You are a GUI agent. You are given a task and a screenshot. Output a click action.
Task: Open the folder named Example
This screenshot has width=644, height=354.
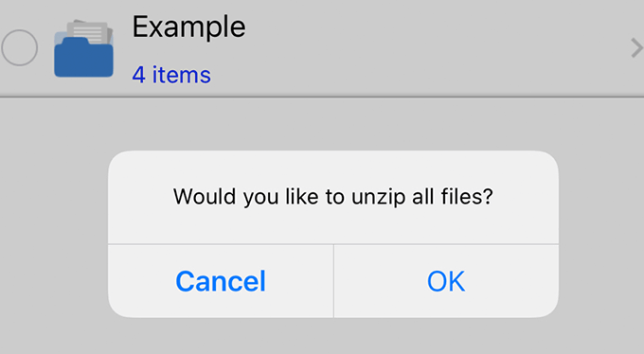tap(322, 48)
